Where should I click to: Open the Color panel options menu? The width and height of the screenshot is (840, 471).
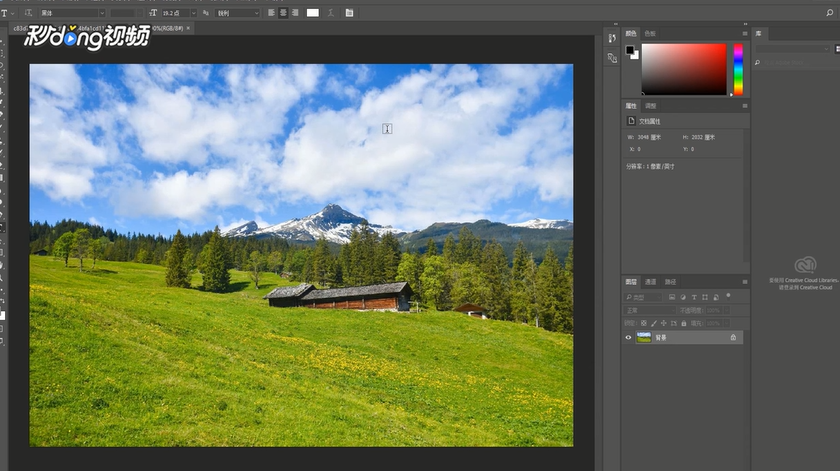coord(745,33)
